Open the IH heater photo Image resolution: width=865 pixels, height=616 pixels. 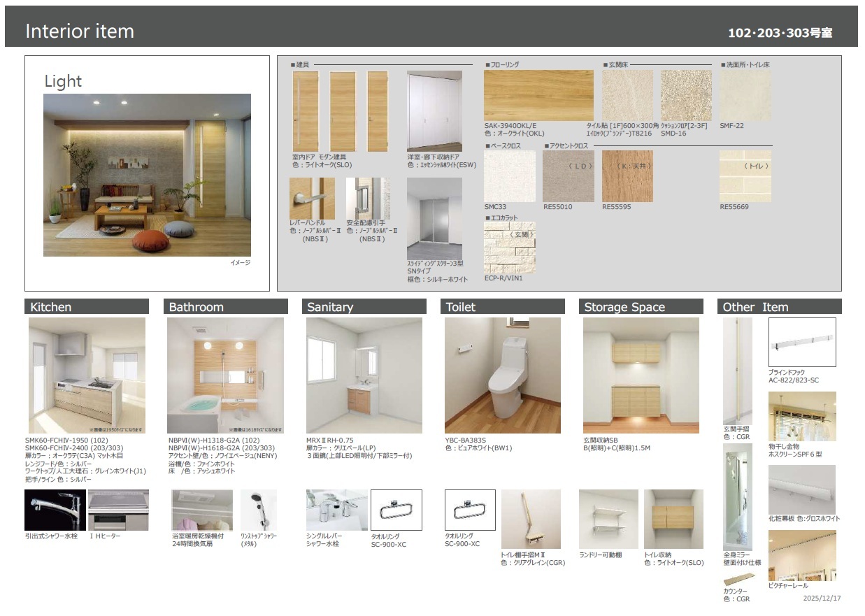coord(118,510)
